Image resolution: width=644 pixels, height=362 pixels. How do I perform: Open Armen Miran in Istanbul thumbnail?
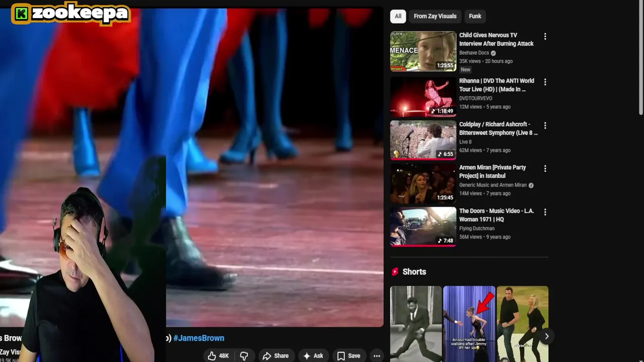423,183
